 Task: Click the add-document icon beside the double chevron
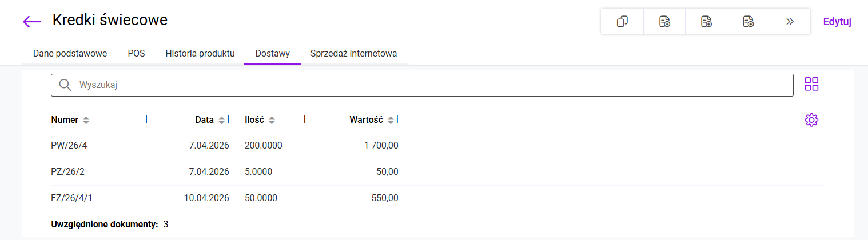[x=748, y=22]
